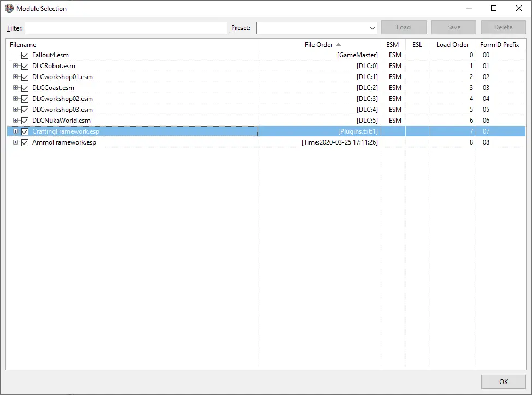Viewport: 532px width, 395px height.
Task: Uncheck the Fallout4.esm checkbox
Action: click(25, 55)
